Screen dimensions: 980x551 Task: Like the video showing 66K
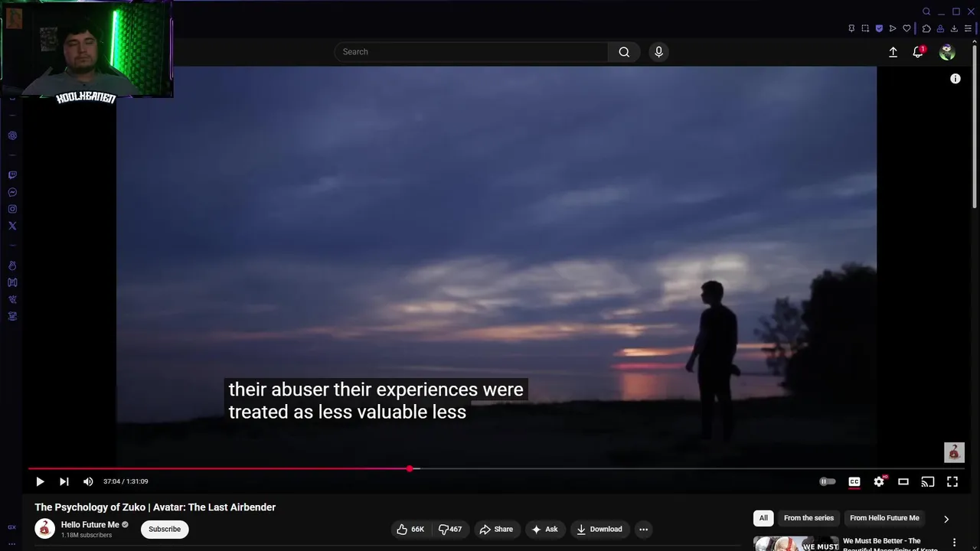(x=410, y=529)
